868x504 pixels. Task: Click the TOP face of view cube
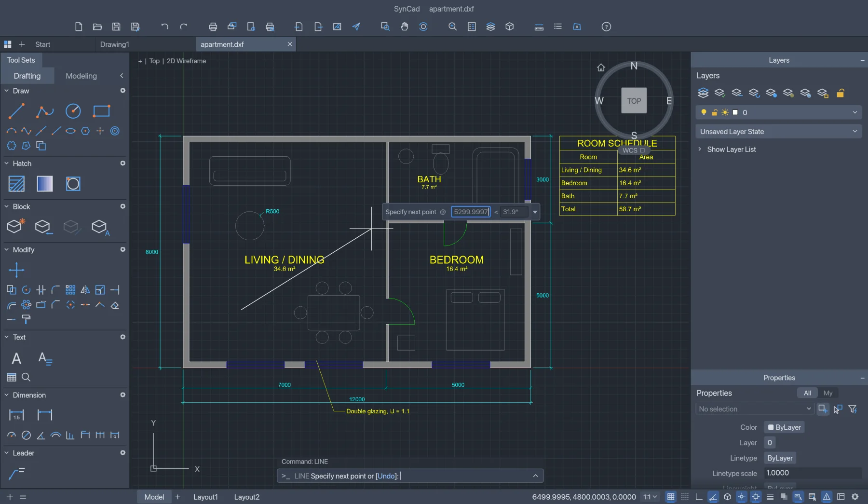(x=634, y=101)
